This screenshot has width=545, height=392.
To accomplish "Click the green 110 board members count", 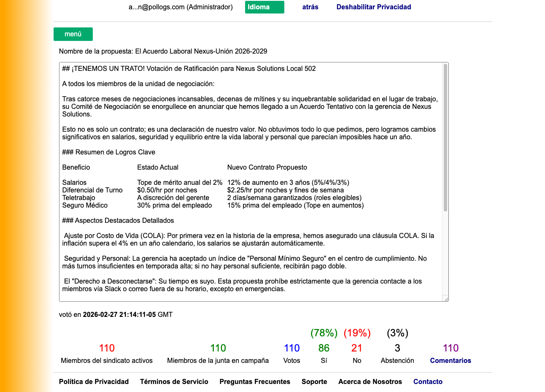I will click(x=218, y=348).
